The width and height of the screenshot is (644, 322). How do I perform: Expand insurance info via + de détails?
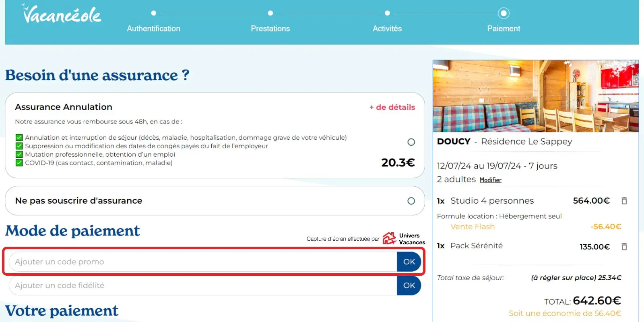pos(392,107)
